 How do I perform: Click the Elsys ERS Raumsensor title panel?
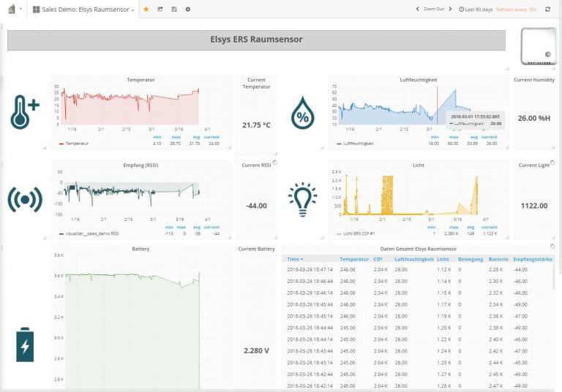(256, 39)
